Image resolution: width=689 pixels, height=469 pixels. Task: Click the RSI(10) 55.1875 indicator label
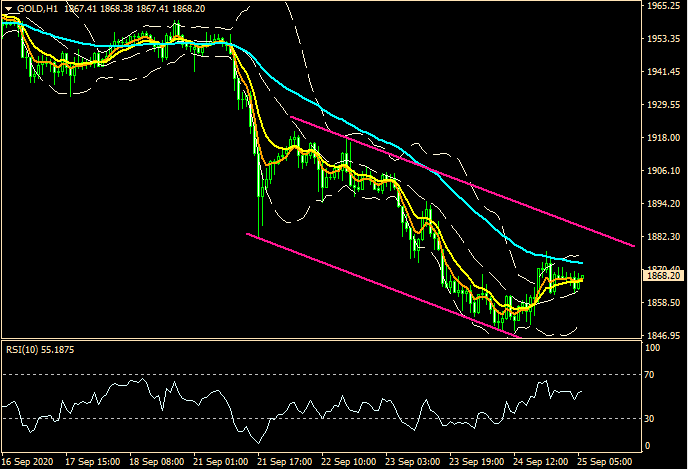pos(39,349)
